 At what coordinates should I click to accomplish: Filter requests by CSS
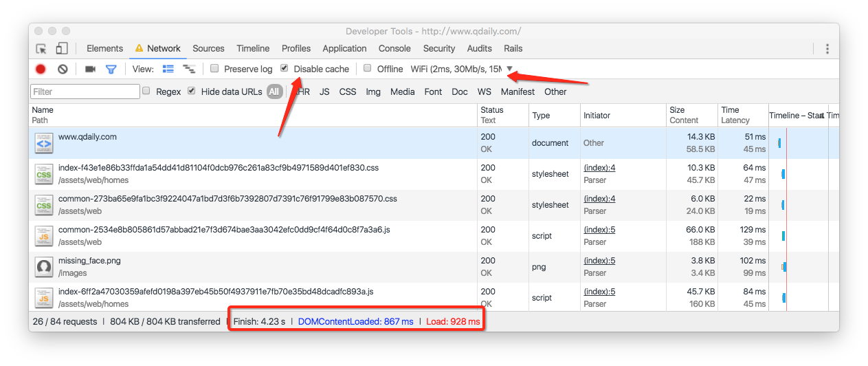pyautogui.click(x=348, y=91)
